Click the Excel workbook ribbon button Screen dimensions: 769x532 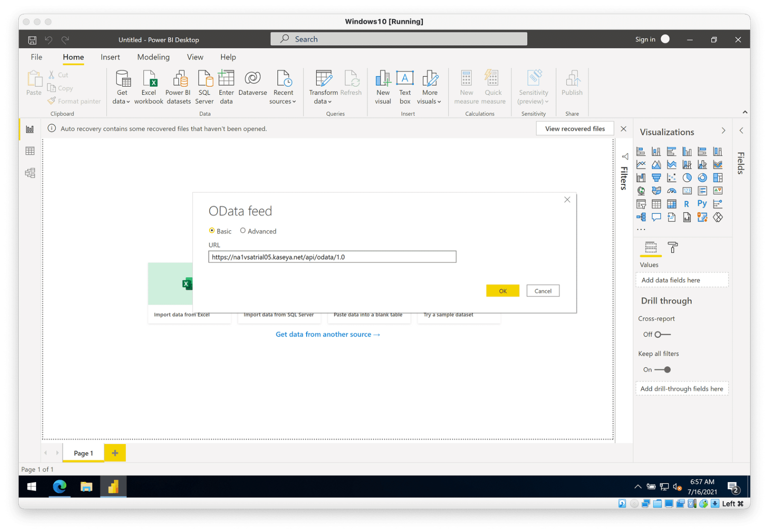tap(149, 87)
